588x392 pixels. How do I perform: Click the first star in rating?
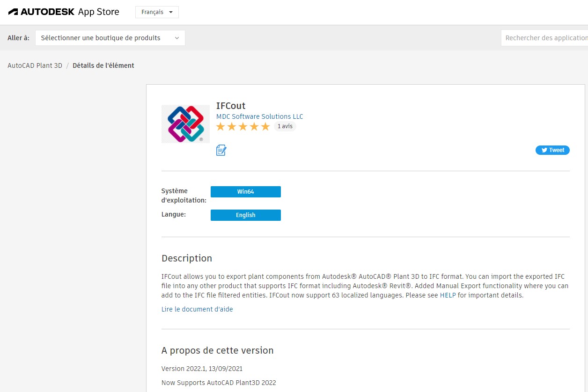220,126
